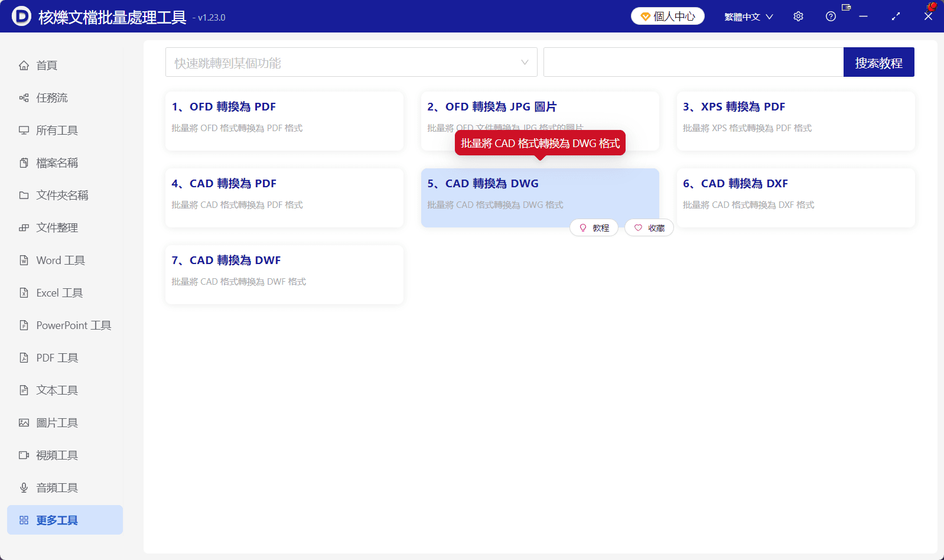Image resolution: width=944 pixels, height=560 pixels.
Task: Open the XPS 轉換為 PDF tool card
Action: coord(796,121)
